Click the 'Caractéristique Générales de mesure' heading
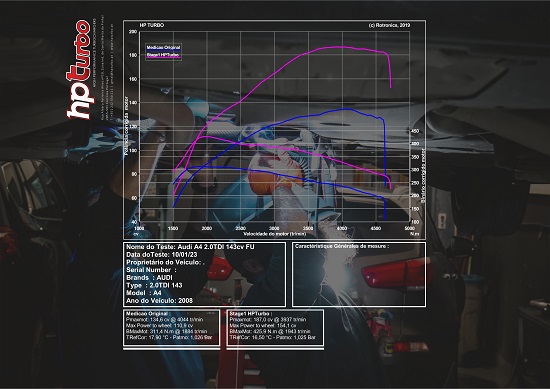The image size is (550, 389). tap(342, 246)
